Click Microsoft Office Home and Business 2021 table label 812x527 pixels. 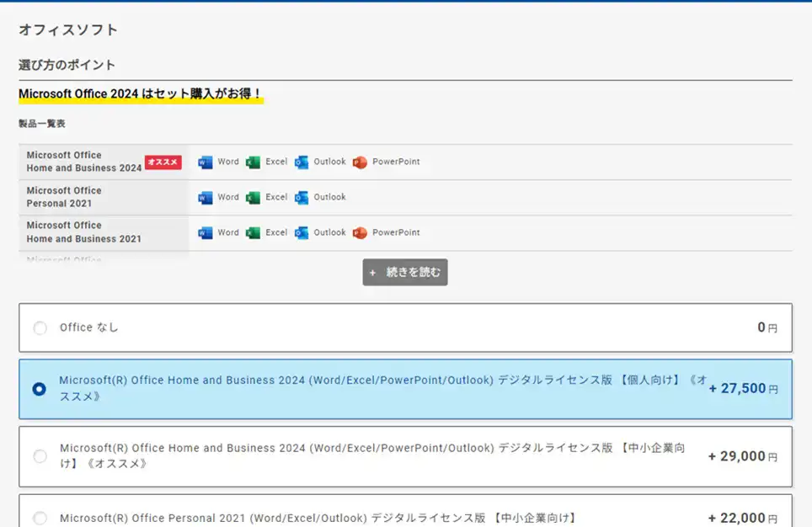click(x=84, y=232)
